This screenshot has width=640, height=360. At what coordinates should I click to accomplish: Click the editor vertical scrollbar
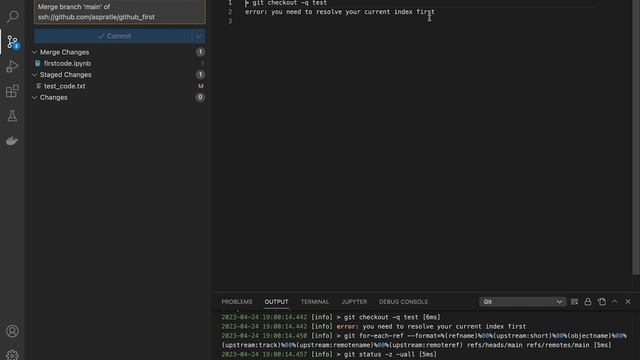tap(636, 137)
